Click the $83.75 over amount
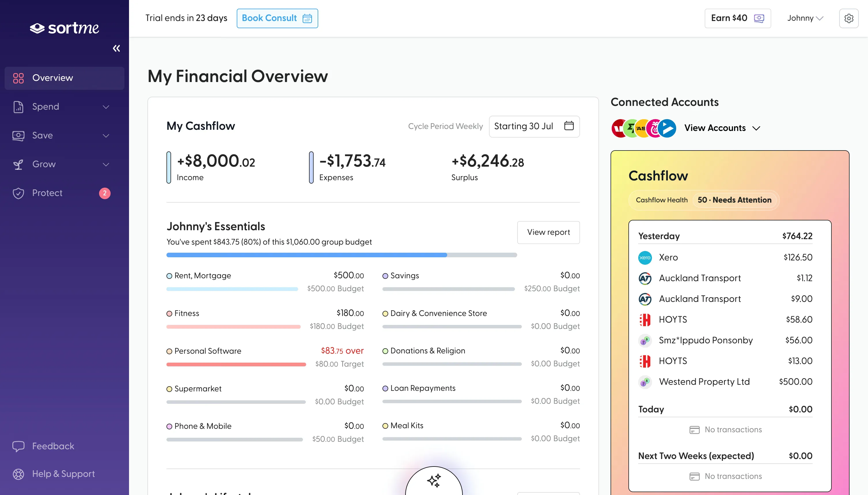 point(342,351)
